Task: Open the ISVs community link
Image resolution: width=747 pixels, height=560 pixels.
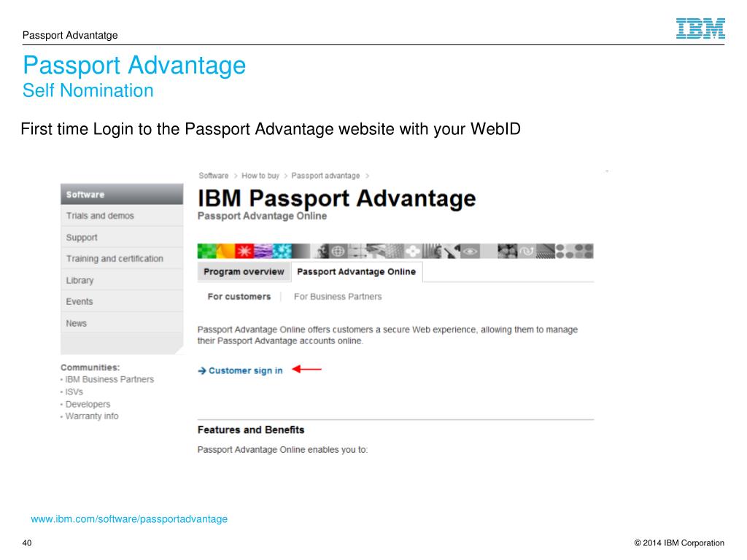Action: pos(74,392)
